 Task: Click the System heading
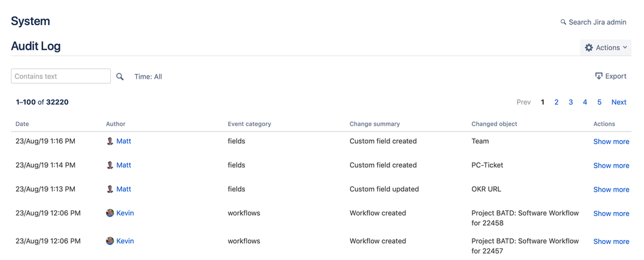coord(30,21)
